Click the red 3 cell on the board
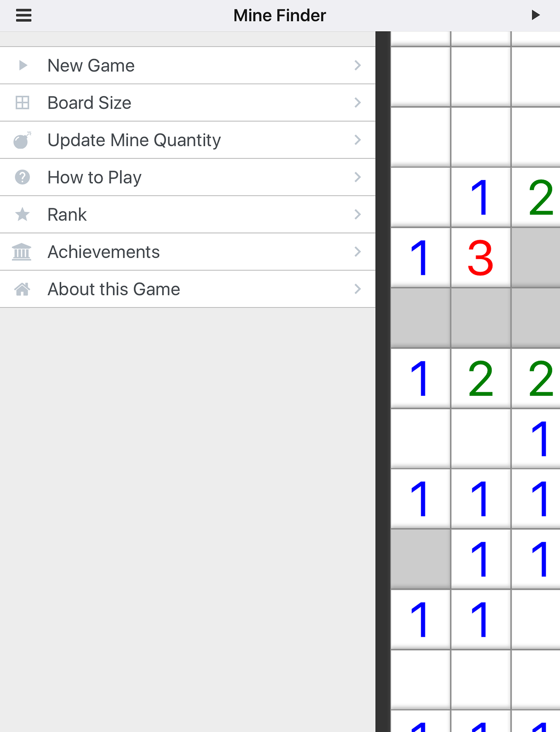The width and height of the screenshot is (560, 732). (481, 257)
